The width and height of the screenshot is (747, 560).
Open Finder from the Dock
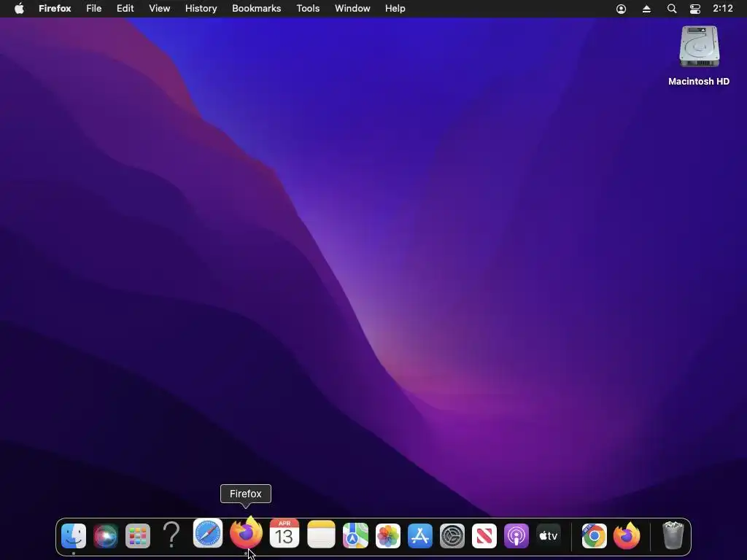[74, 536]
